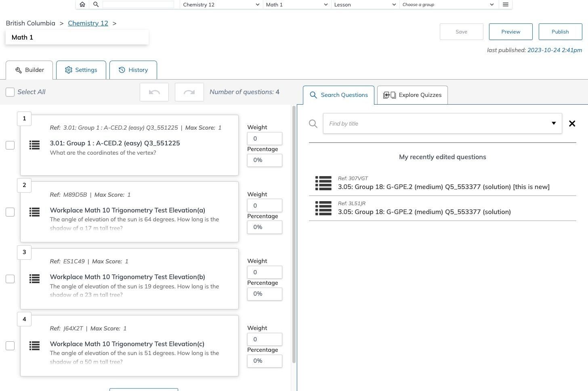This screenshot has width=588, height=391.
Task: Click the Publish button
Action: 560,32
